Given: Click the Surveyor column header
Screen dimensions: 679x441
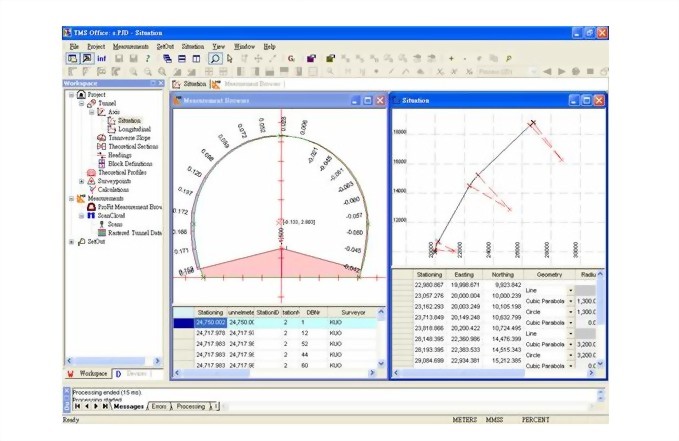Looking at the screenshot, I should [353, 312].
